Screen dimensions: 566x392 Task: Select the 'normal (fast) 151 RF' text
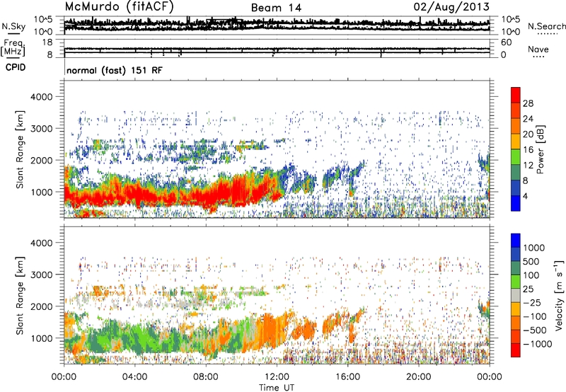tap(115, 70)
